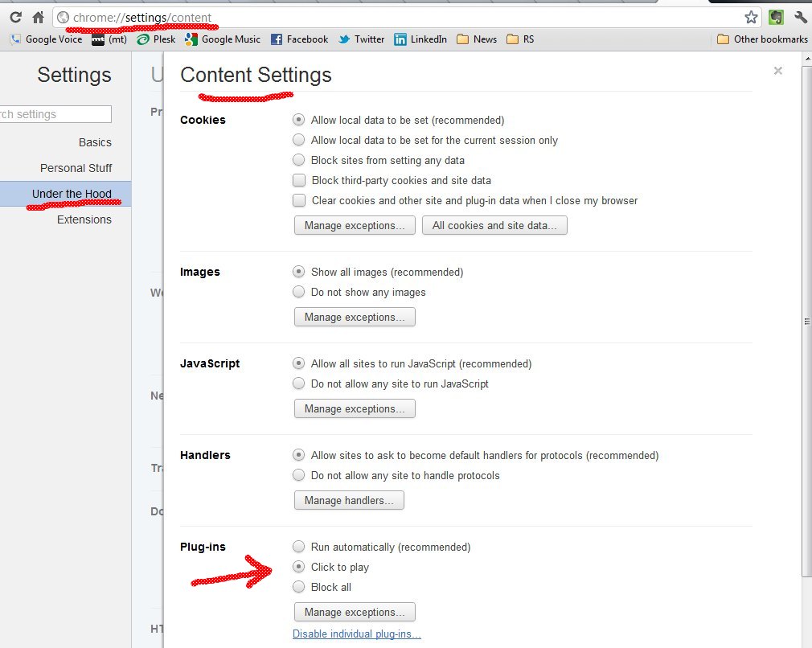Go to the browser home page icon

tap(38, 17)
